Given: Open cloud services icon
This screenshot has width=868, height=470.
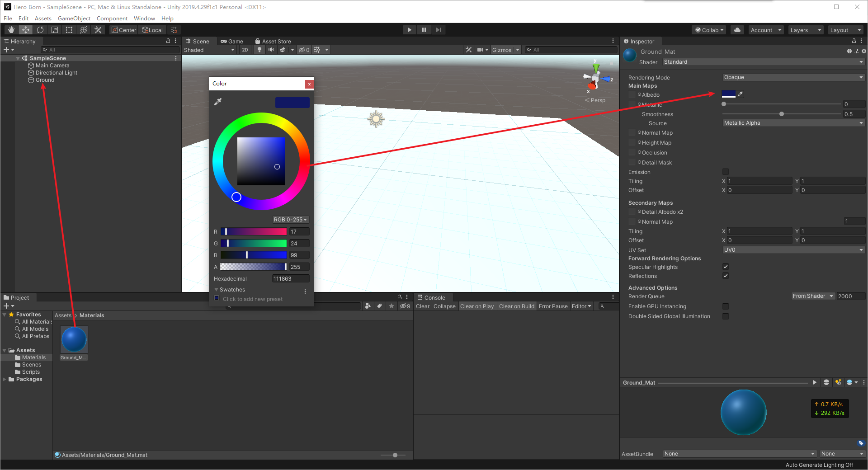Looking at the screenshot, I should pos(737,30).
